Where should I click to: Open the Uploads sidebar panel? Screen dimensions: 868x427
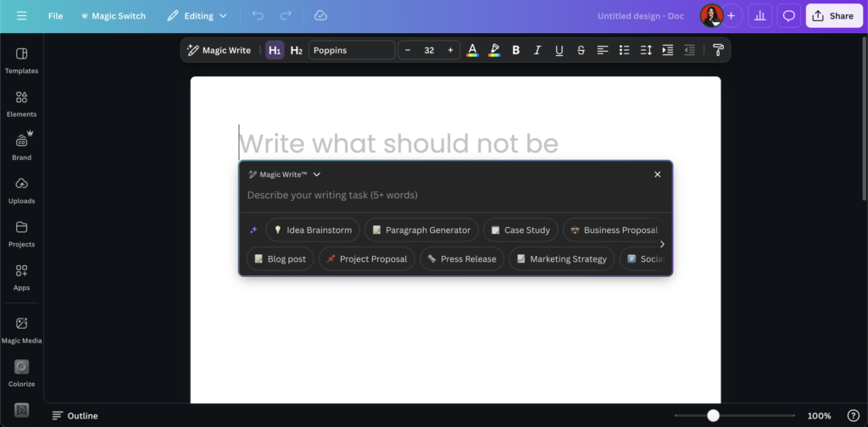tap(21, 191)
